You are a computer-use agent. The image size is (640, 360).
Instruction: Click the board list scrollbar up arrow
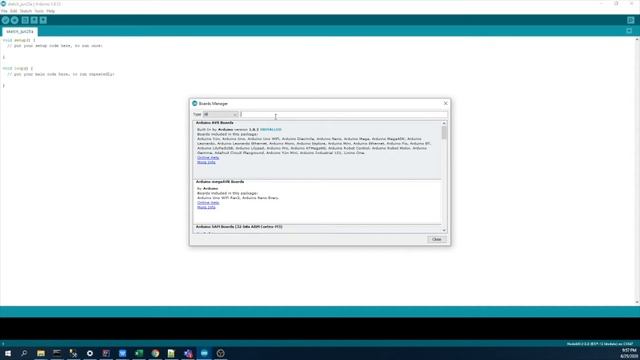tap(444, 123)
